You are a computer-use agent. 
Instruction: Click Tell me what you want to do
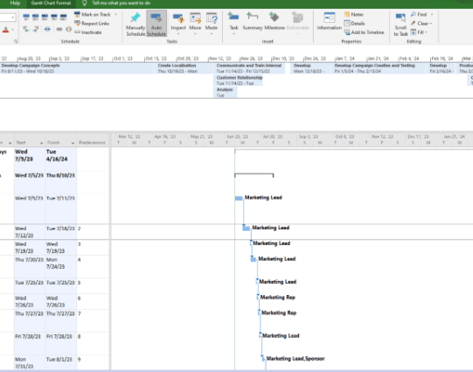121,3
